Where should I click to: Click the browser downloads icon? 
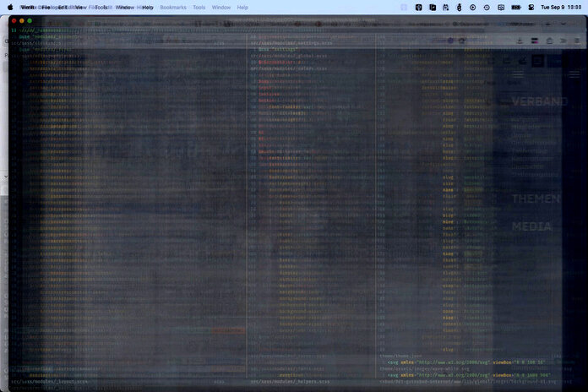coord(519,40)
